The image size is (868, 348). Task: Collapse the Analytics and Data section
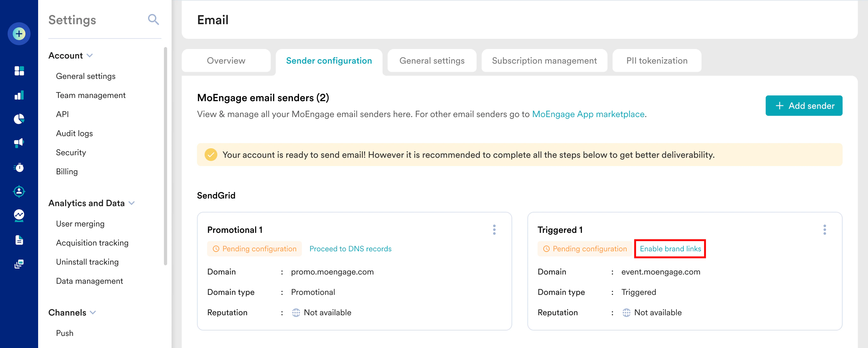(132, 203)
